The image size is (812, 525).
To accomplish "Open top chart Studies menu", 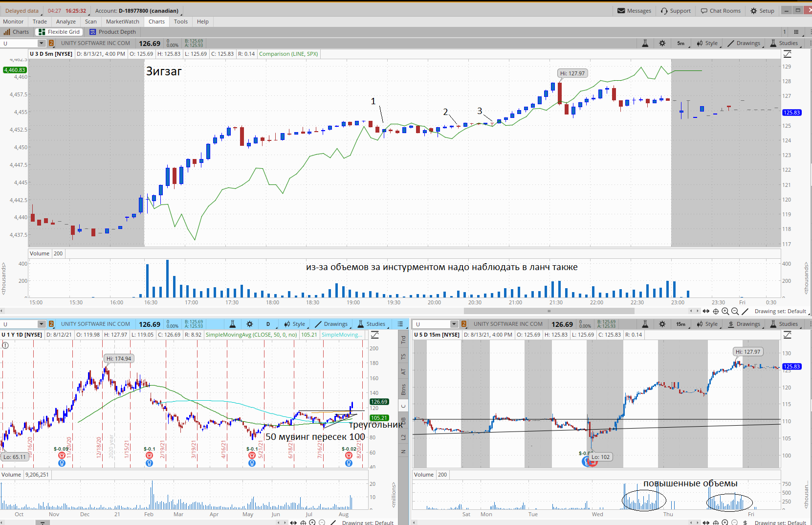I will [784, 43].
